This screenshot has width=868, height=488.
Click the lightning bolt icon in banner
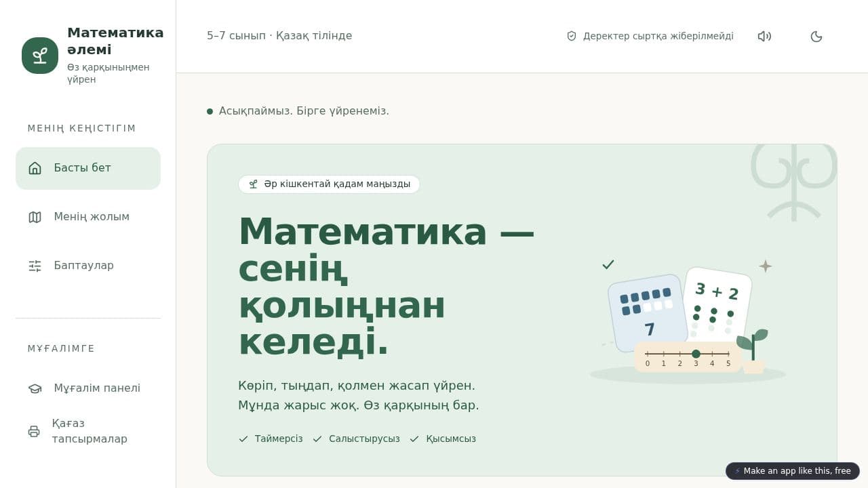[x=737, y=471]
